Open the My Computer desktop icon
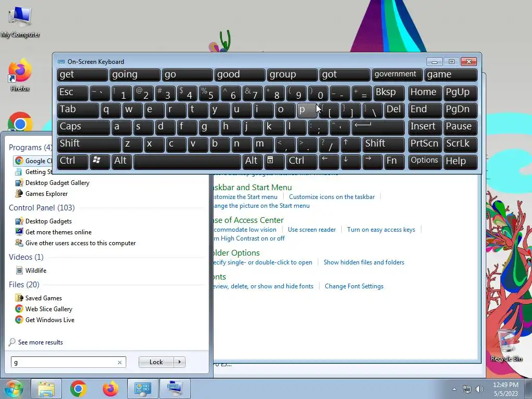 20,21
